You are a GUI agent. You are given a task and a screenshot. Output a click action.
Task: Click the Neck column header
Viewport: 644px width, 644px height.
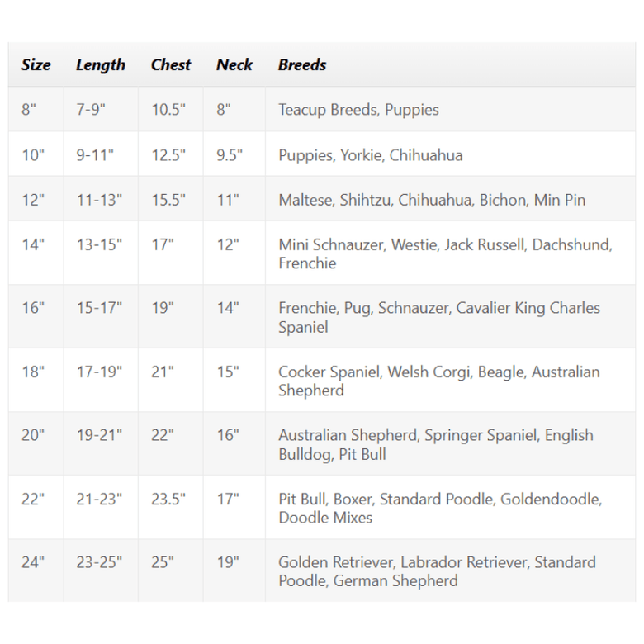[x=234, y=64]
